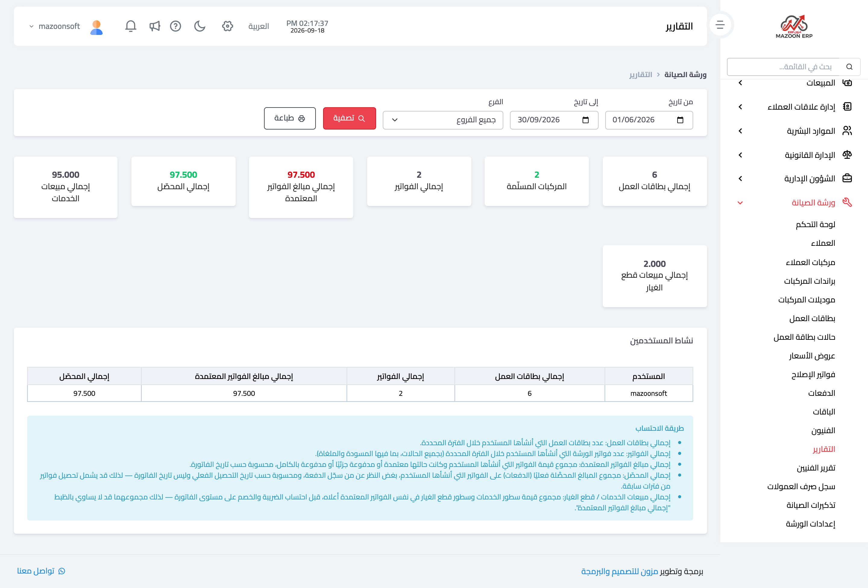This screenshot has width=868, height=588.
Task: Open جميع الفروع branch dropdown
Action: (443, 120)
